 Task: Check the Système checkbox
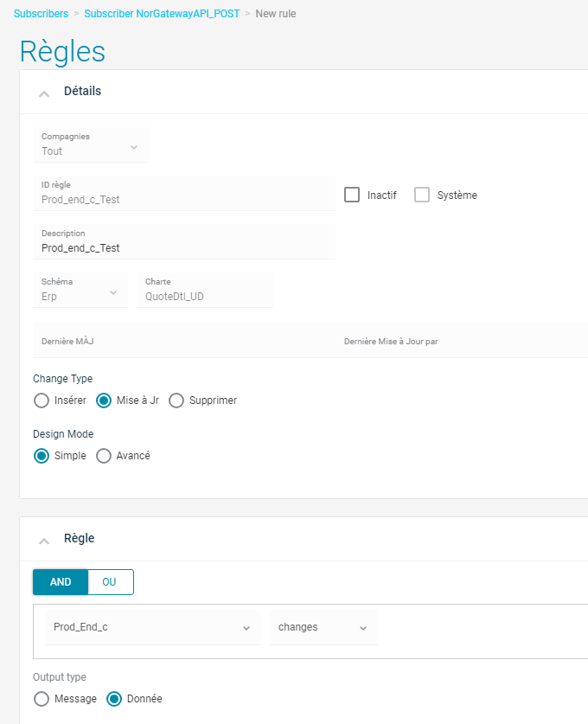(x=421, y=195)
